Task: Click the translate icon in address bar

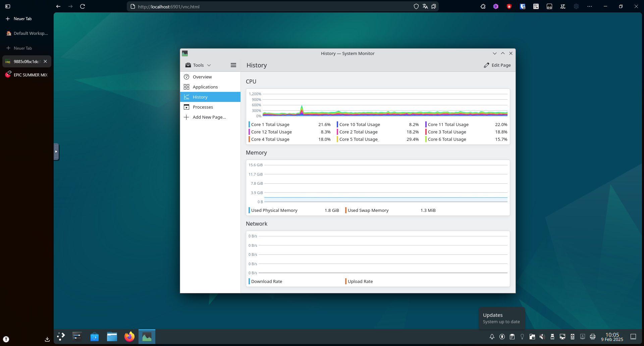Action: coord(425,6)
